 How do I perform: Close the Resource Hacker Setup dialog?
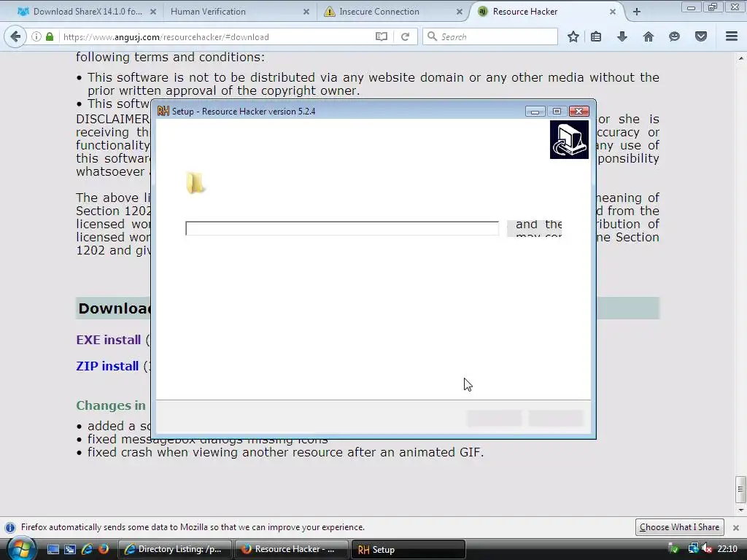click(x=578, y=111)
